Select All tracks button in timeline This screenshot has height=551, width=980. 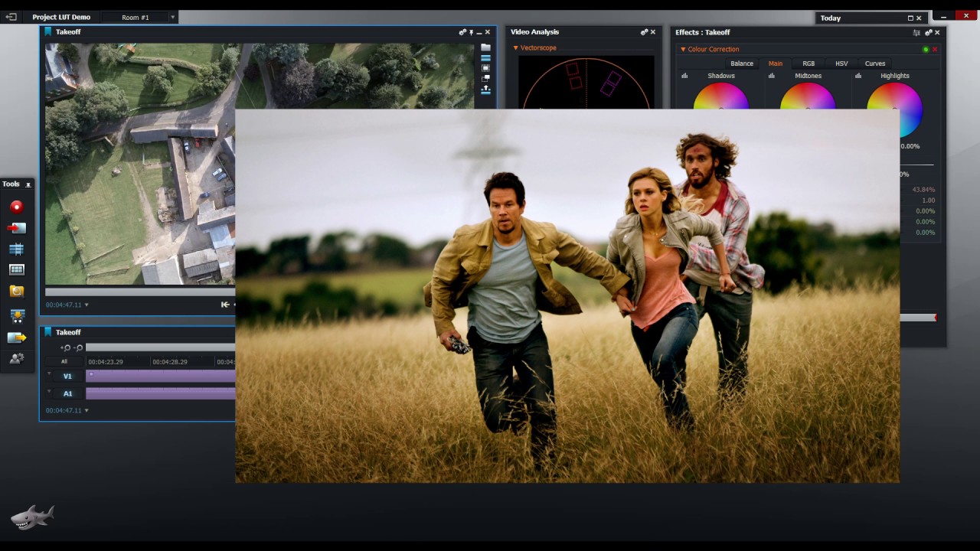[64, 361]
